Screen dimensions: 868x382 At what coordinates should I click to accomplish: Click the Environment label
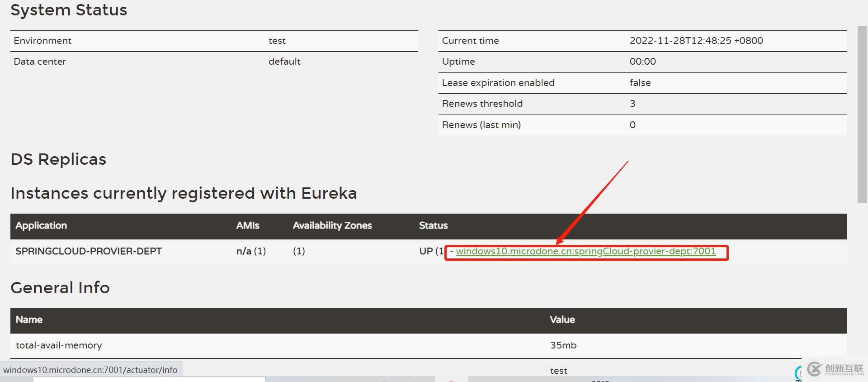(x=42, y=41)
